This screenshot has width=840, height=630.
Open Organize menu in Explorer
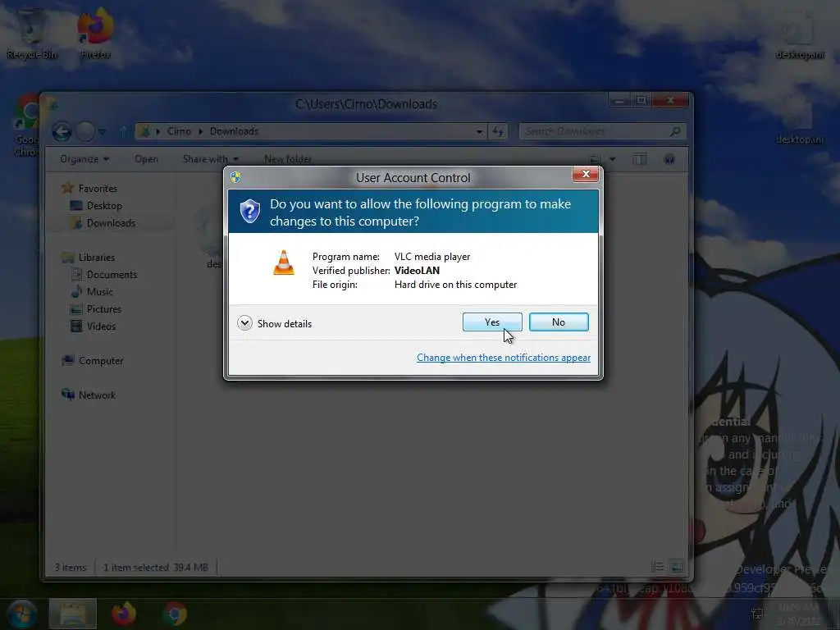click(x=84, y=159)
